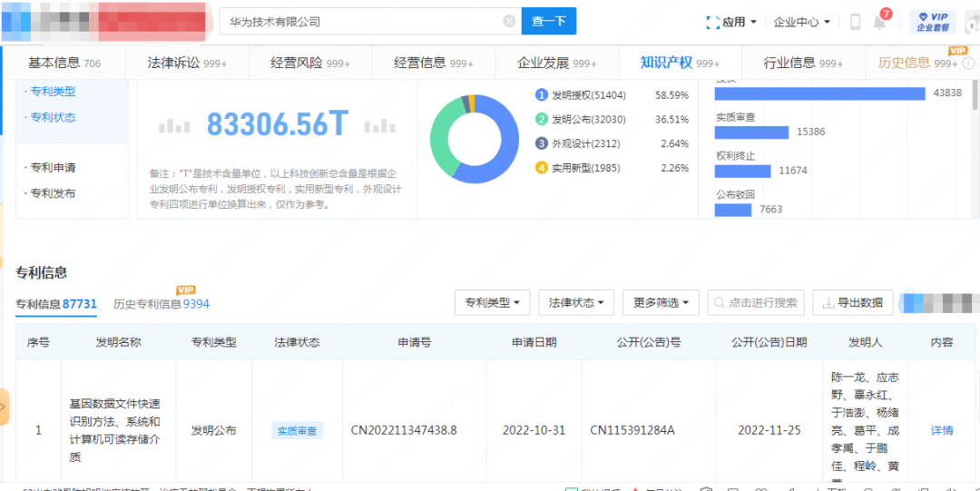Viewport: 980px width, 491px height.
Task: Open the notification bell with badge 7
Action: click(x=879, y=22)
